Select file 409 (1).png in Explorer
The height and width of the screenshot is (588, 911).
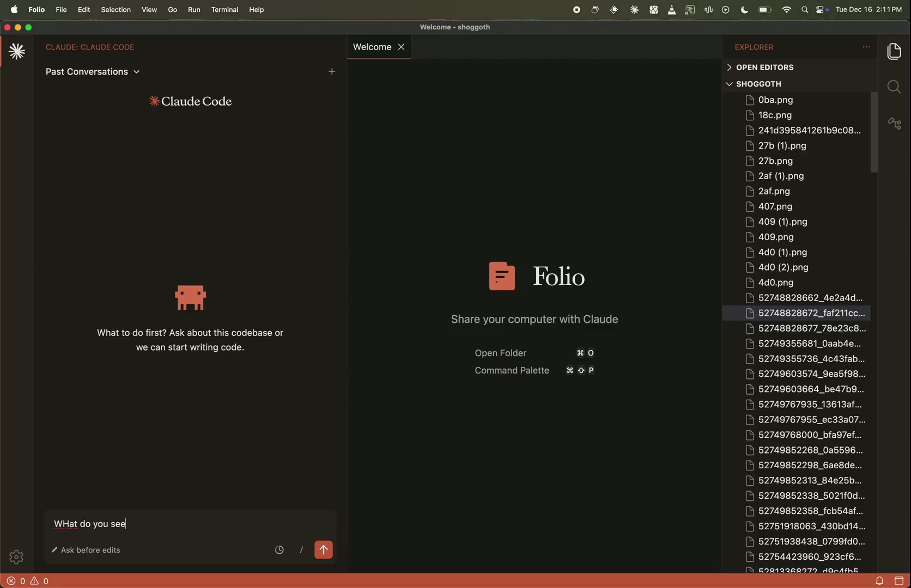[797, 222]
